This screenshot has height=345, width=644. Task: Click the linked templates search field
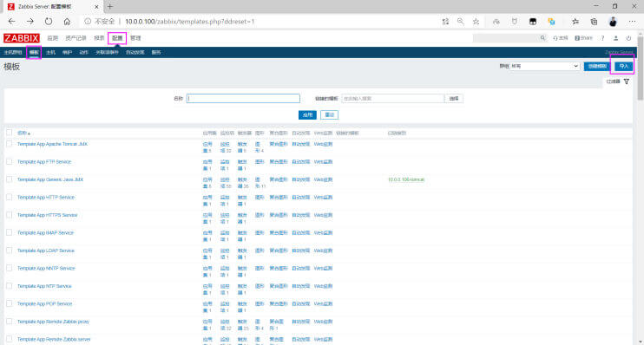(392, 99)
